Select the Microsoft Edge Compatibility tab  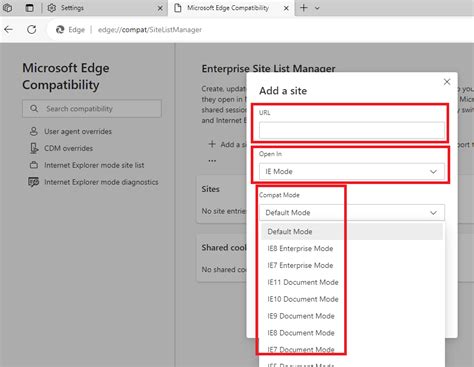(231, 8)
